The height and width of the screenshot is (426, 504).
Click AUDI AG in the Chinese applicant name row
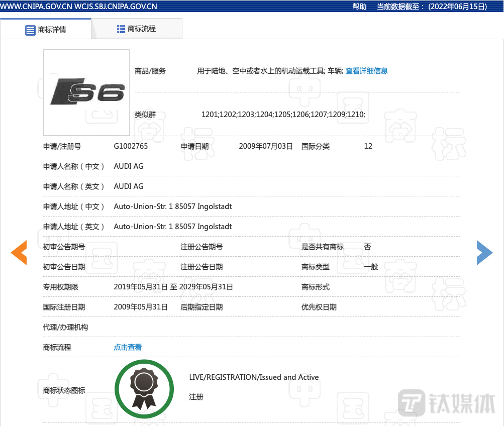click(129, 166)
